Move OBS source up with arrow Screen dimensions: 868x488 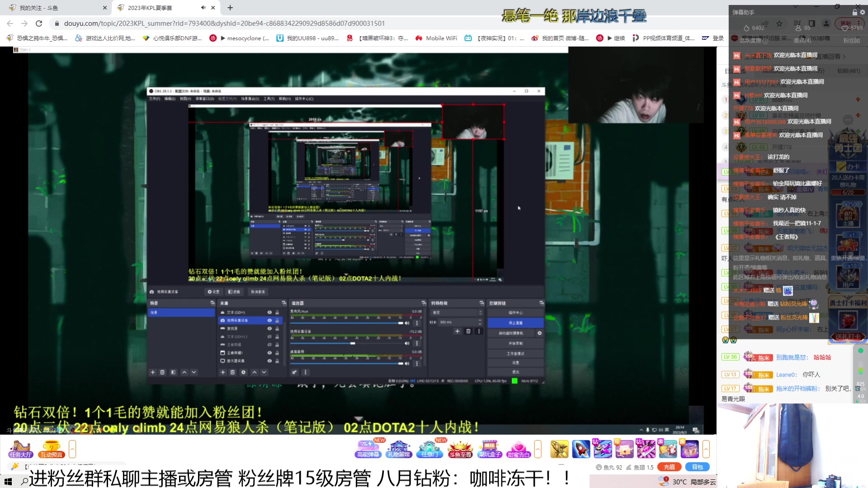coord(255,372)
